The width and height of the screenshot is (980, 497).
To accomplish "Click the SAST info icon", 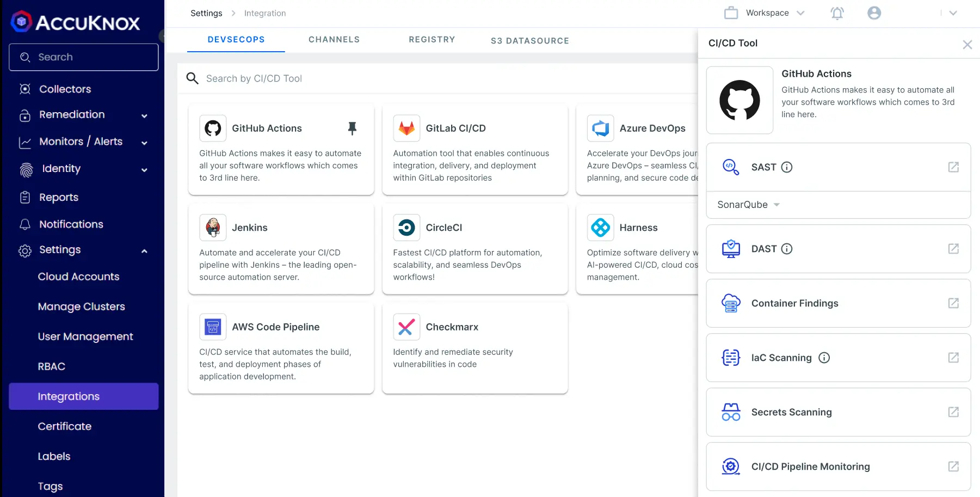I will (x=787, y=167).
